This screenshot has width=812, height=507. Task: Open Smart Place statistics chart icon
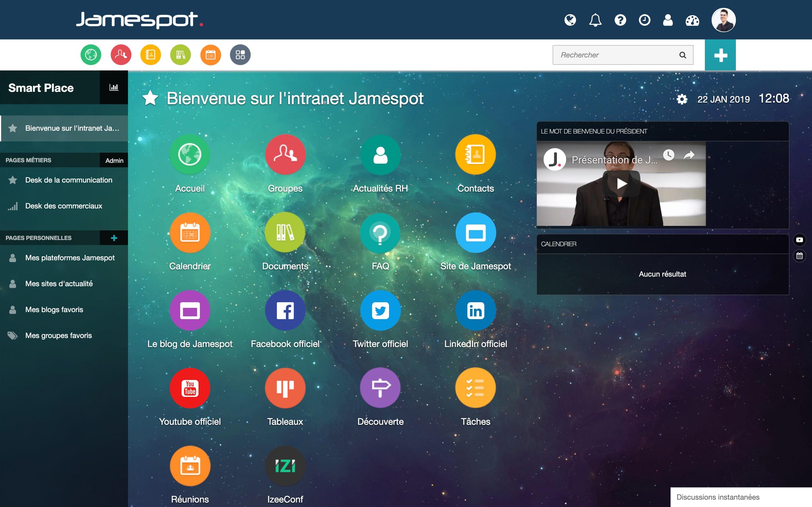coord(114,88)
